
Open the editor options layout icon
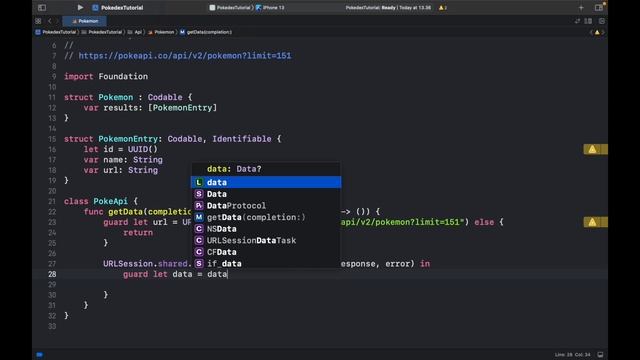pos(588,21)
